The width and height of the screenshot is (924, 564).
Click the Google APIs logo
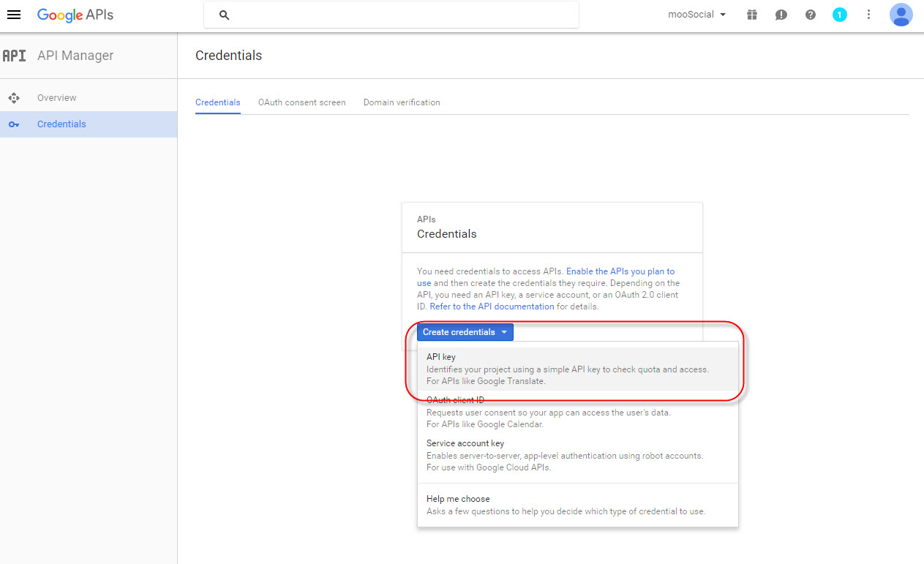[x=75, y=15]
